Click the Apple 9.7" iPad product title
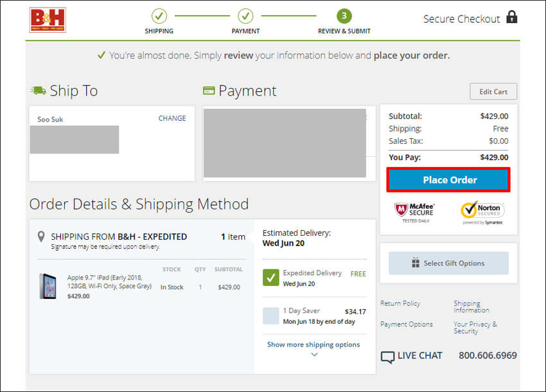 [109, 281]
